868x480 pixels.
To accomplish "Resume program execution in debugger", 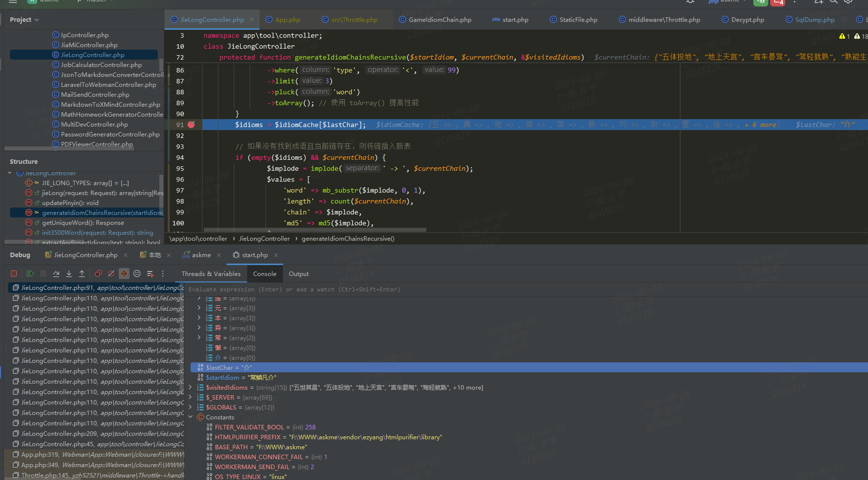I will [30, 274].
